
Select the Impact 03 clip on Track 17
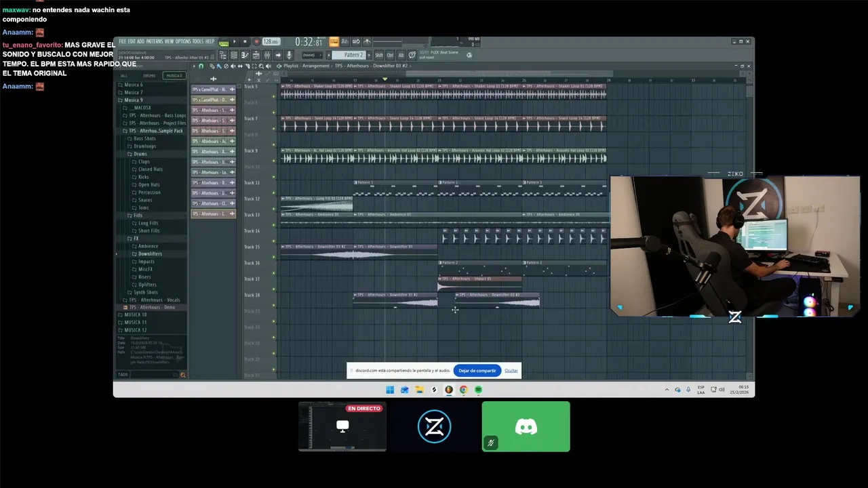[479, 284]
